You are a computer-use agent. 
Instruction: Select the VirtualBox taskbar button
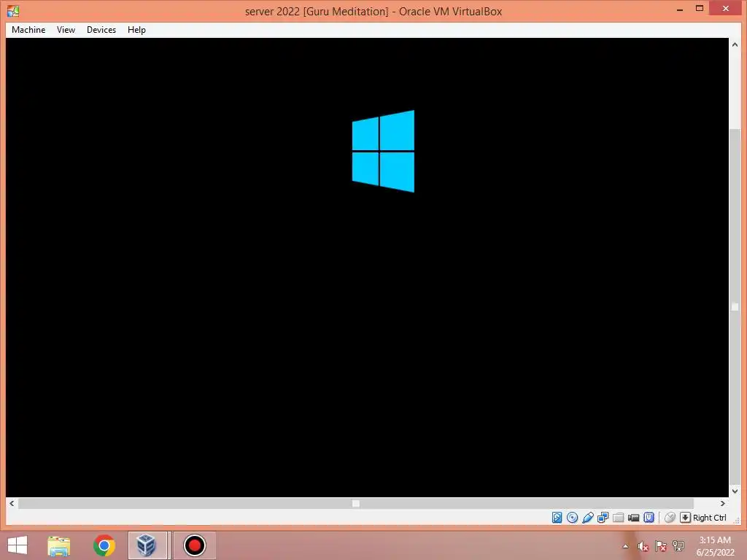pyautogui.click(x=147, y=545)
